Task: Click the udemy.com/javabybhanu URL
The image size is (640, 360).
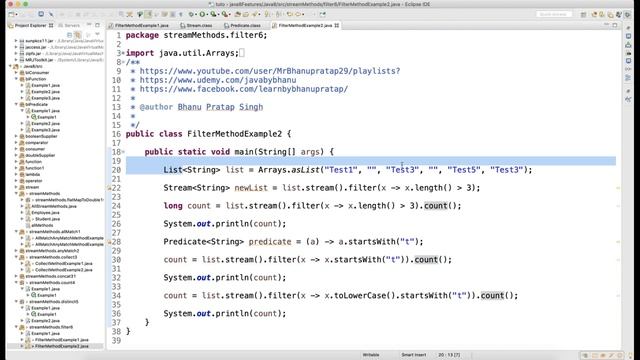Action: click(x=218, y=80)
